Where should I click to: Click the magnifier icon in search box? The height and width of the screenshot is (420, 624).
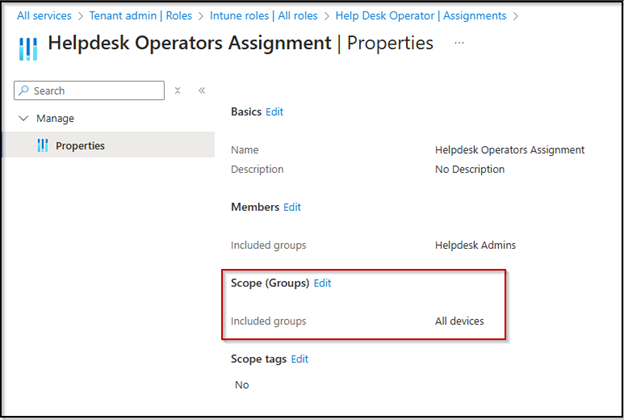[24, 90]
